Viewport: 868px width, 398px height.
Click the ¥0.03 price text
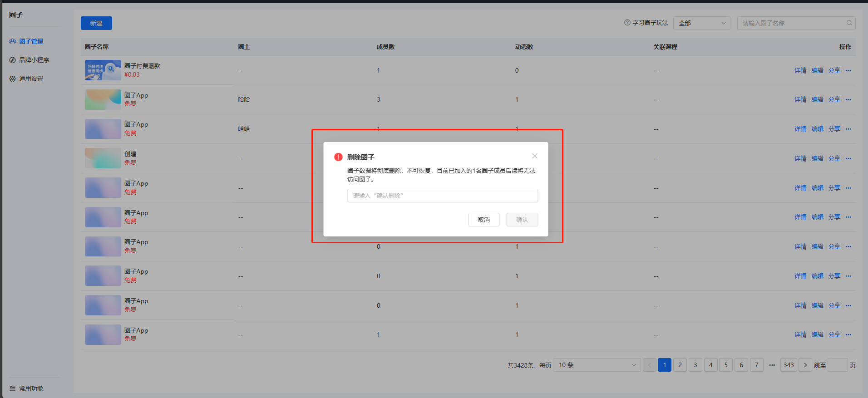pos(132,75)
